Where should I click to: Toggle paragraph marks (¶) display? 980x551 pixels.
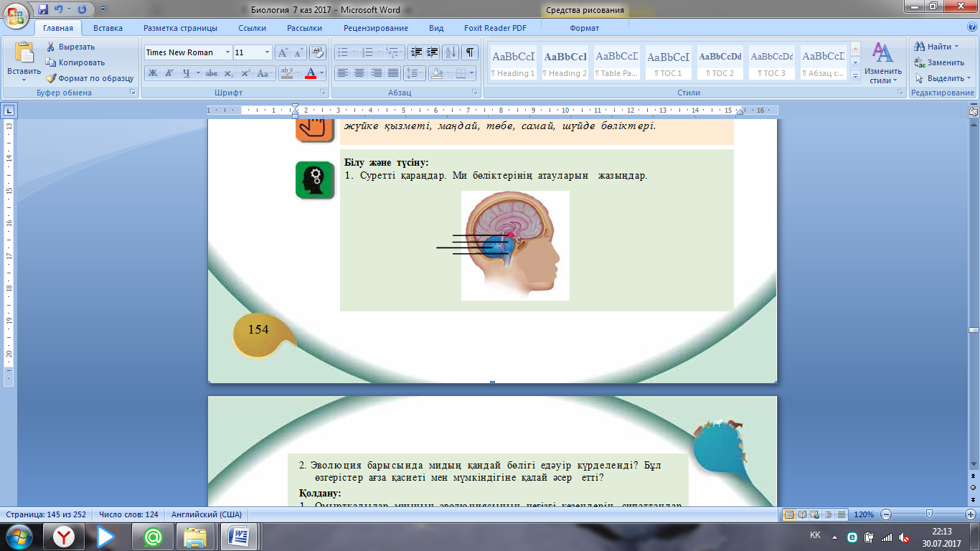tap(469, 52)
